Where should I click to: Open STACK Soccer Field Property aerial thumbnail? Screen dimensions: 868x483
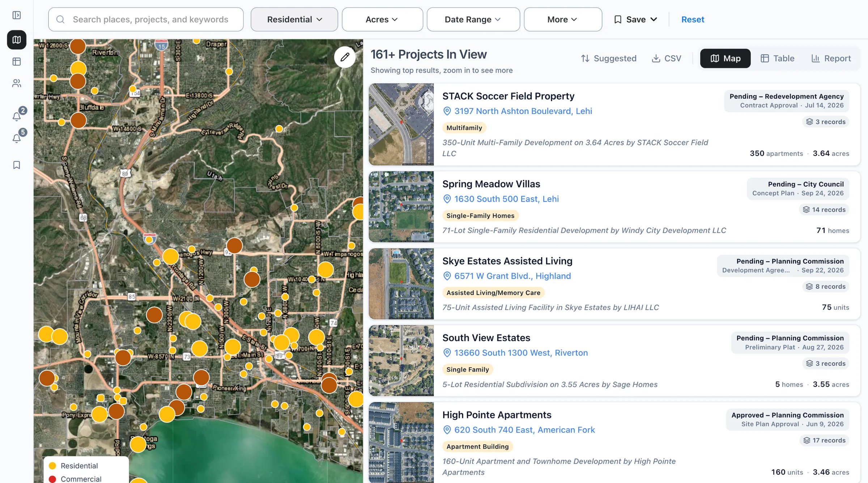pos(401,124)
